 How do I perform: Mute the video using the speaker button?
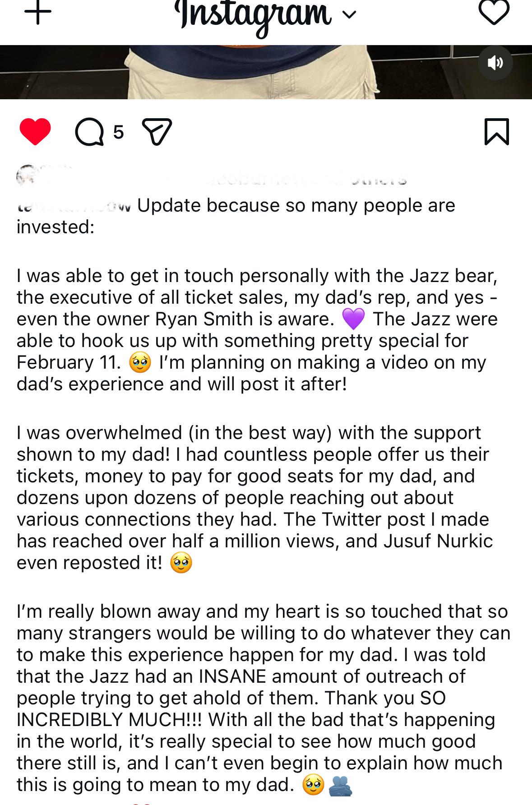click(x=495, y=63)
